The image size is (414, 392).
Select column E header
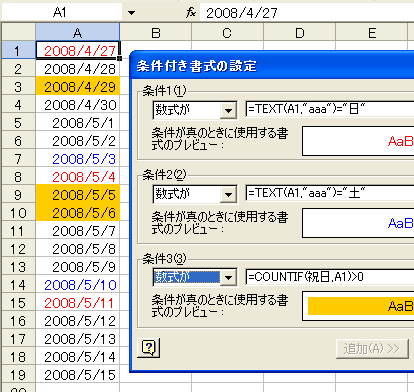coord(371,33)
